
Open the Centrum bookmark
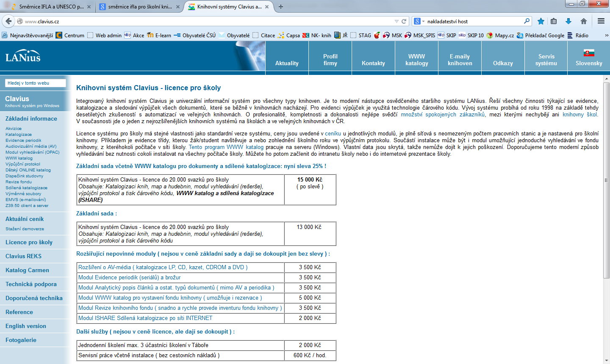[x=70, y=35]
